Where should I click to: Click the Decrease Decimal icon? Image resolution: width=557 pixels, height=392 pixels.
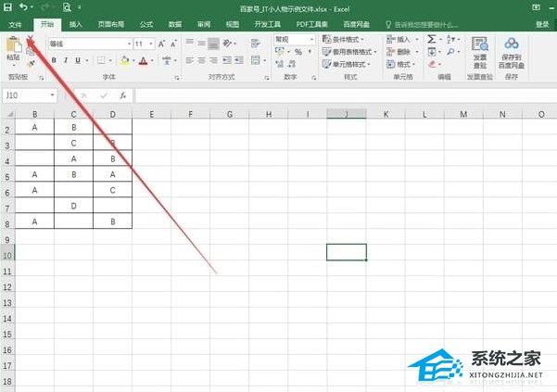(x=292, y=64)
